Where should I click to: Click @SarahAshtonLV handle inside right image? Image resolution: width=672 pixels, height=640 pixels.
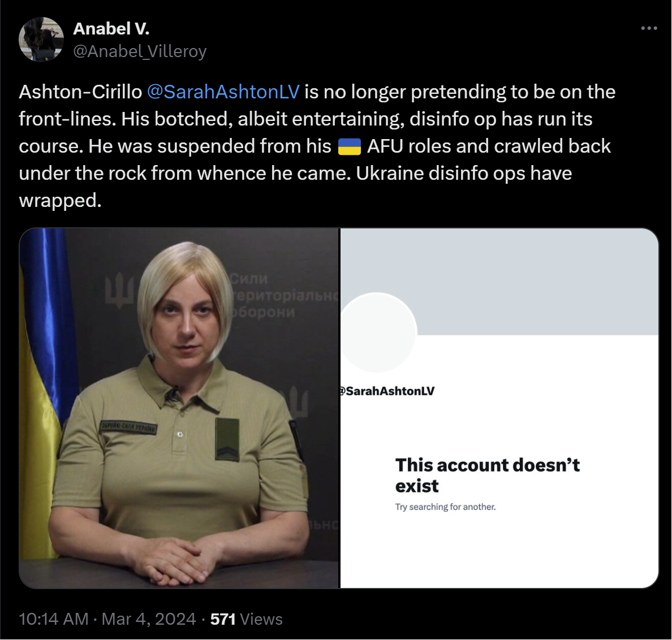(x=387, y=391)
